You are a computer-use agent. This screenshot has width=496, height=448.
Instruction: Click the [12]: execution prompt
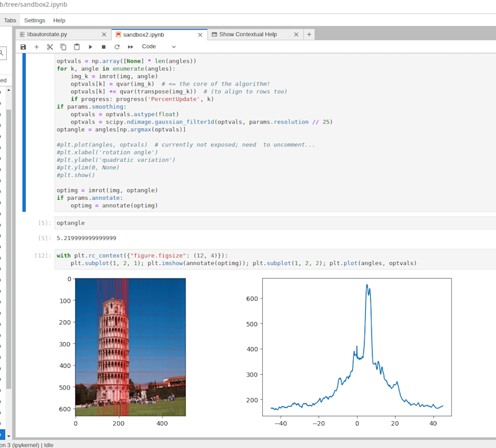pos(43,256)
